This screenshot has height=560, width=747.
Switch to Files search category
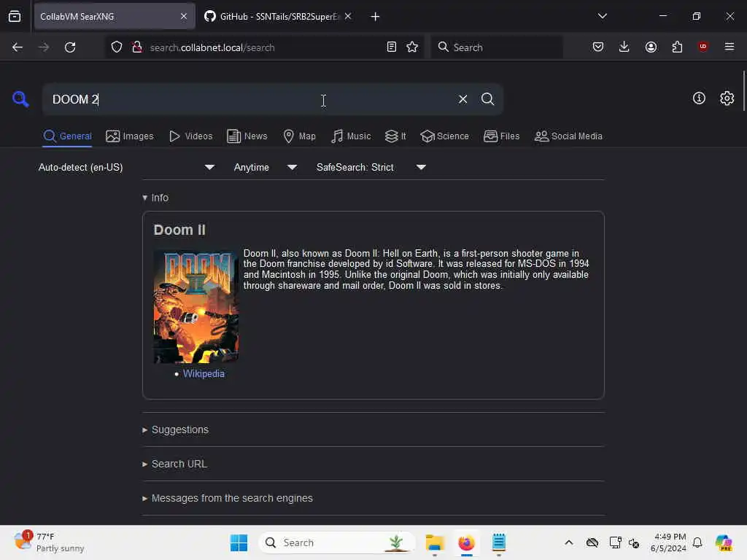501,136
